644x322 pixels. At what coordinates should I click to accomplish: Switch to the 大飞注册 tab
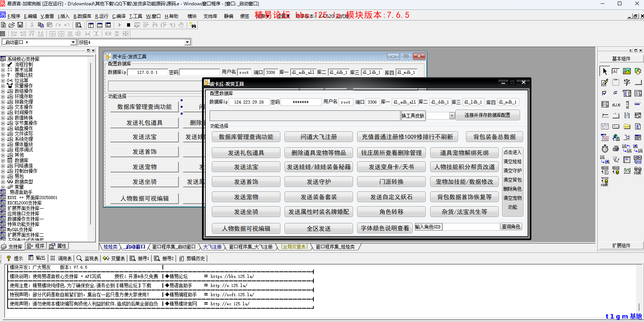point(212,247)
